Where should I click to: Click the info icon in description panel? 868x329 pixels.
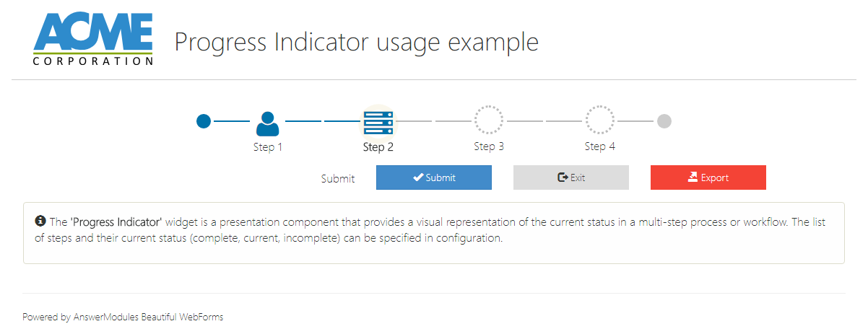pos(40,221)
